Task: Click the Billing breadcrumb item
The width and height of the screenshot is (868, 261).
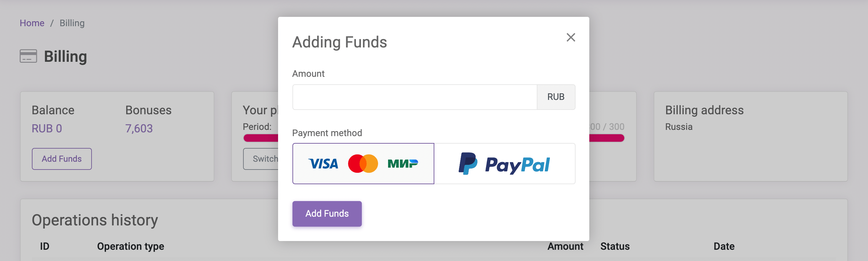Action: pyautogui.click(x=72, y=23)
